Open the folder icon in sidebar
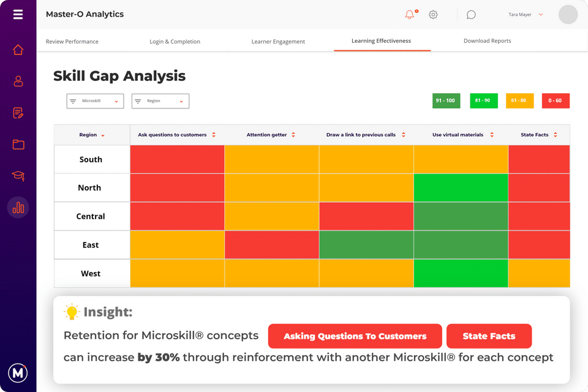The height and width of the screenshot is (392, 588). tap(18, 145)
